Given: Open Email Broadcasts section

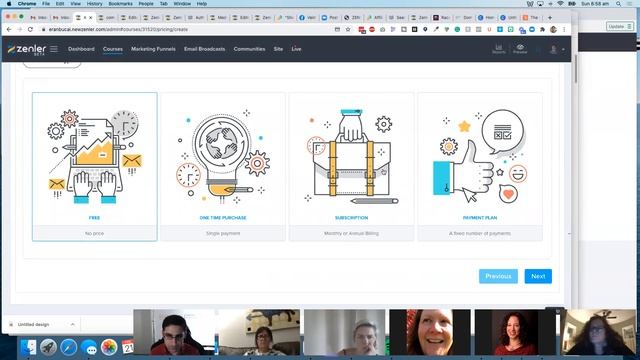Looking at the screenshot, I should click(x=204, y=49).
